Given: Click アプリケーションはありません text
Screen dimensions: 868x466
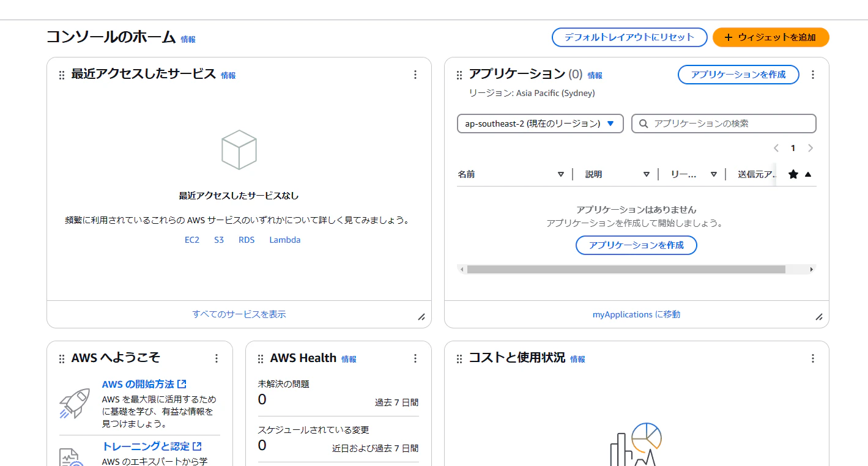Looking at the screenshot, I should (x=636, y=210).
